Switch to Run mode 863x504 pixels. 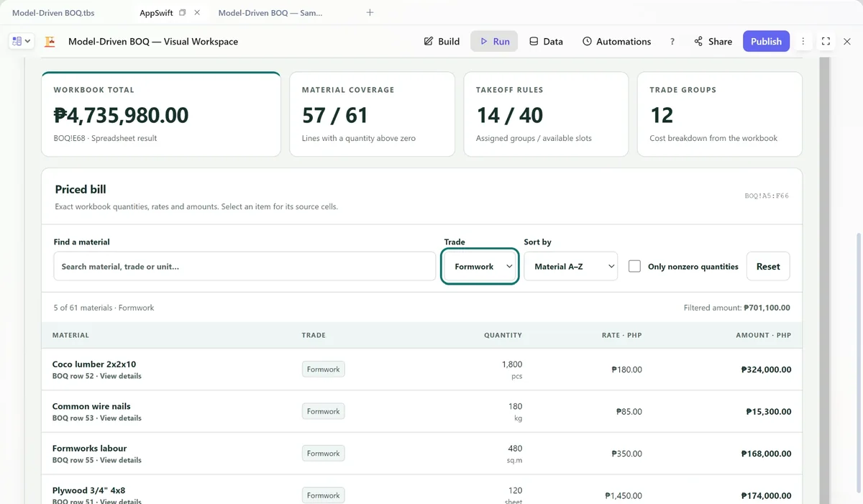pyautogui.click(x=495, y=42)
